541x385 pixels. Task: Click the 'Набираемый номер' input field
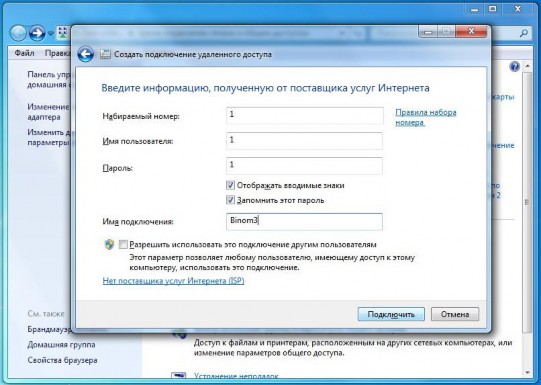coord(305,116)
